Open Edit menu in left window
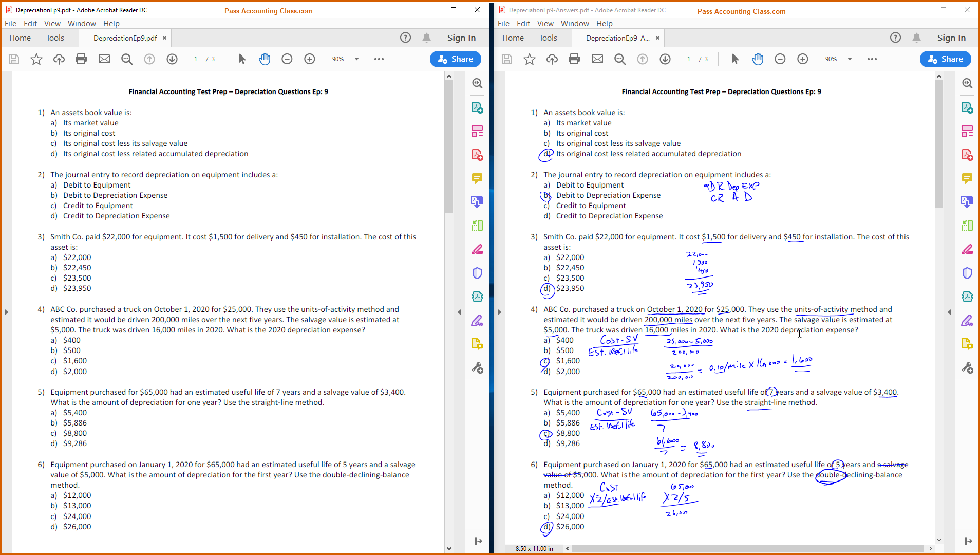The image size is (980, 555). 30,23
